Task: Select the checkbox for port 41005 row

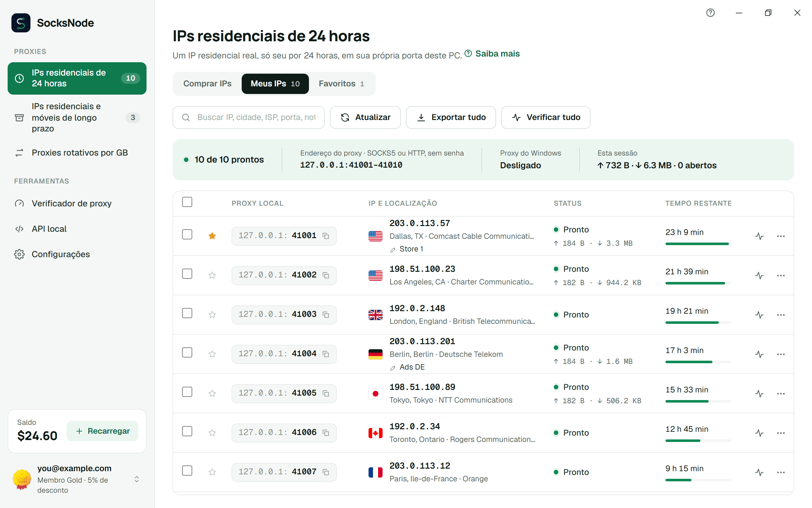Action: [187, 391]
